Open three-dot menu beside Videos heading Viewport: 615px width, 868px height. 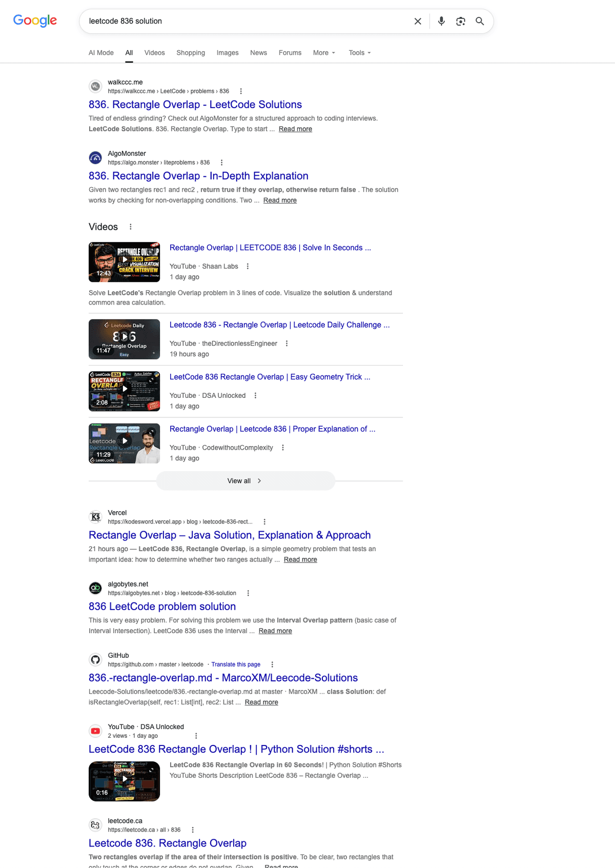tap(131, 227)
